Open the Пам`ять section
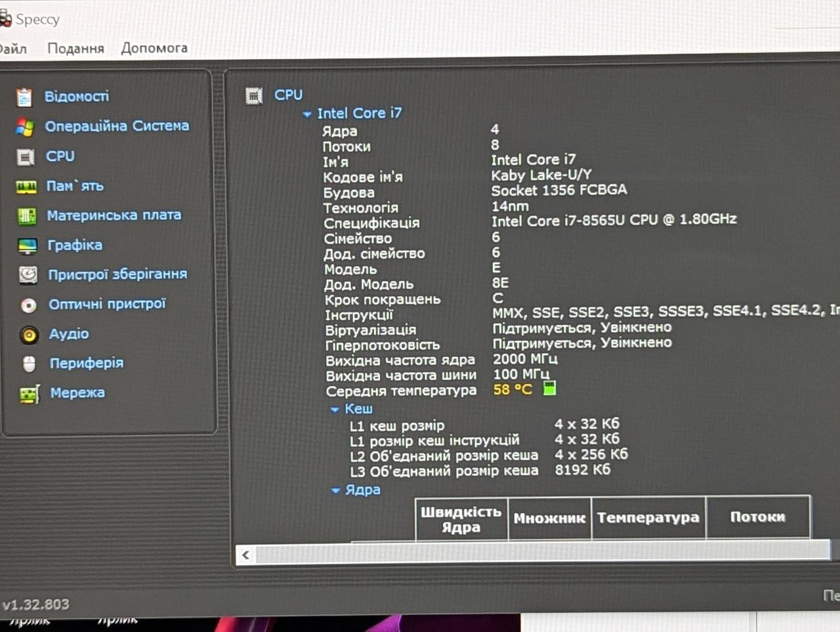This screenshot has width=840, height=632. [75, 186]
